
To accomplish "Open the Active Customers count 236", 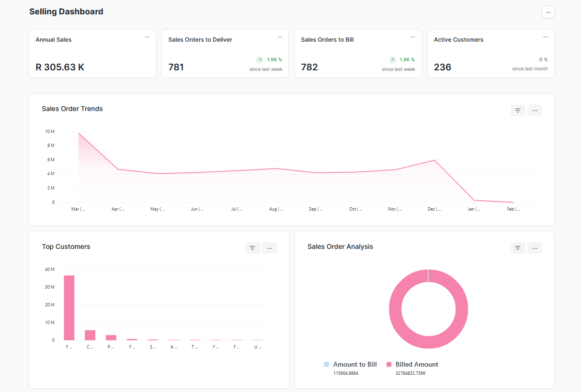I will coord(443,67).
